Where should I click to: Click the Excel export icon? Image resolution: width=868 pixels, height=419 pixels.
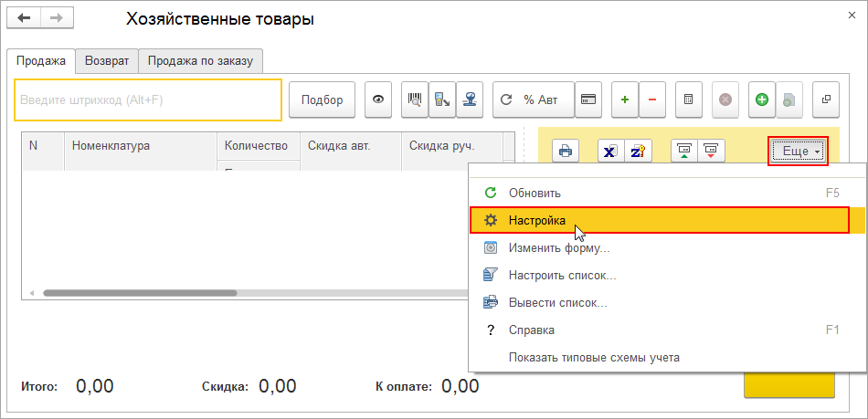610,152
